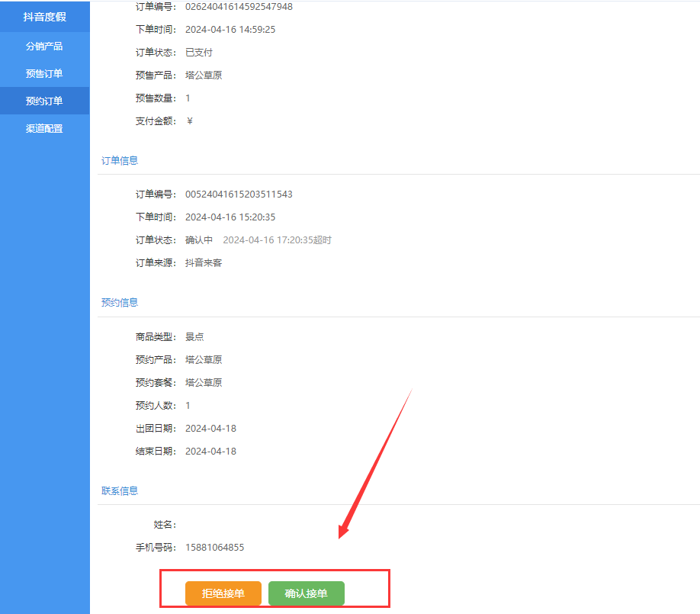The width and height of the screenshot is (700, 614).
Task: Click order number 00524041615203511543
Action: [239, 194]
